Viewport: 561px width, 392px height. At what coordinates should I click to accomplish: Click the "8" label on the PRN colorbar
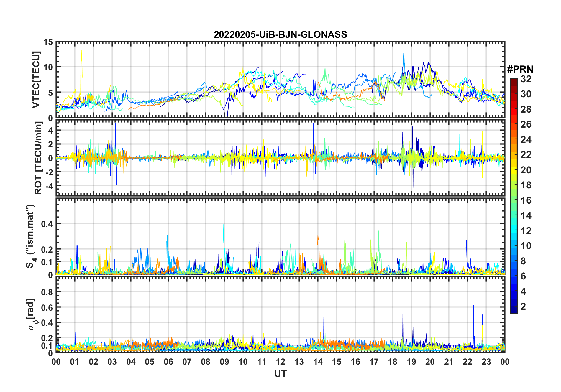[523, 261]
